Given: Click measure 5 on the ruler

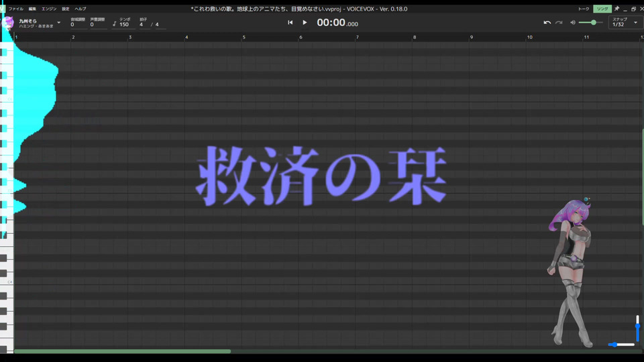Looking at the screenshot, I should (x=244, y=38).
